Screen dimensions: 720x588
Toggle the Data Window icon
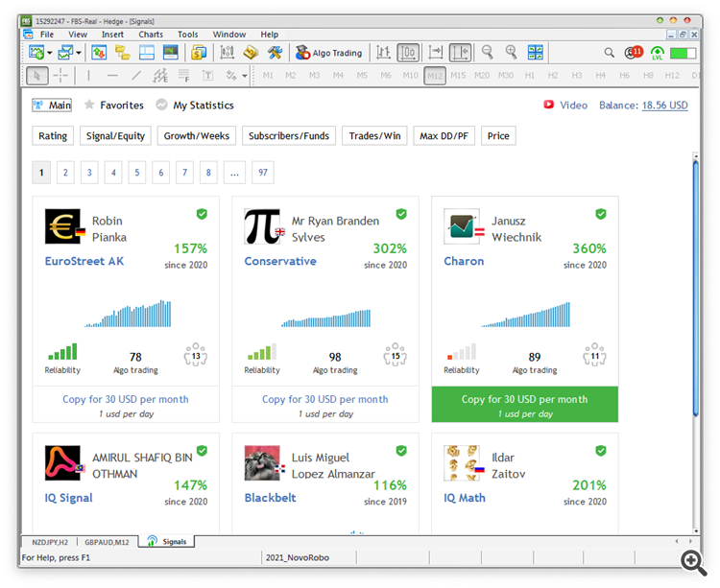[x=147, y=53]
